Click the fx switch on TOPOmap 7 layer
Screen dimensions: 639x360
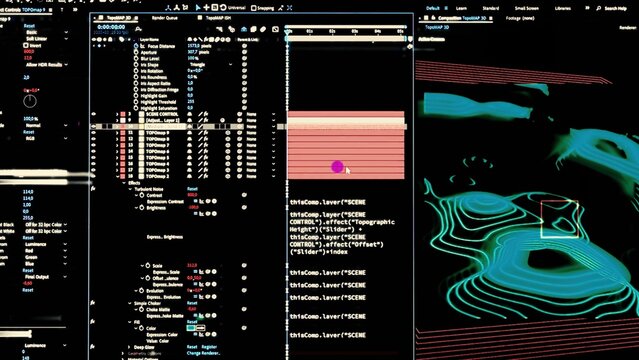click(x=206, y=145)
